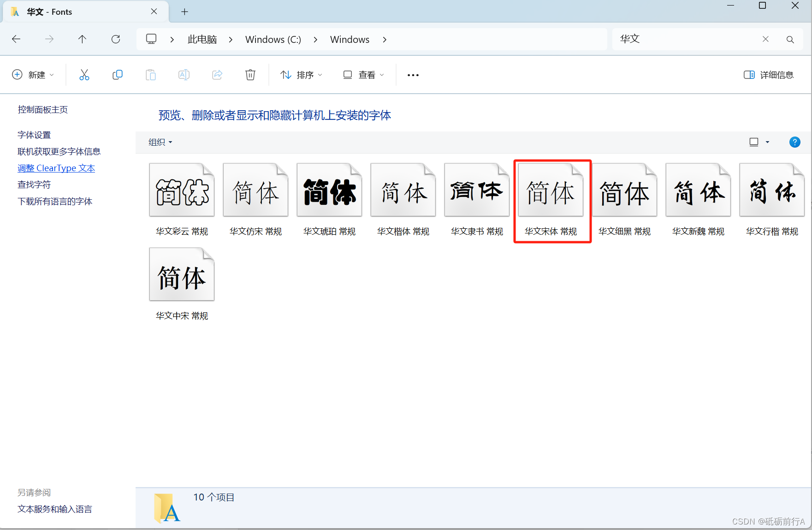The width and height of the screenshot is (812, 530).
Task: Expand the chevron after 此电脑 breadcrumb
Action: pyautogui.click(x=231, y=40)
